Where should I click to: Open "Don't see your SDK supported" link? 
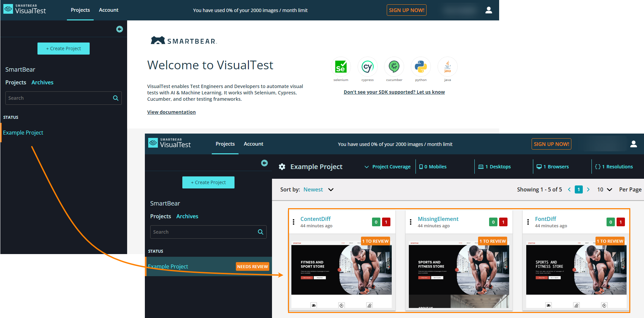[x=394, y=92]
